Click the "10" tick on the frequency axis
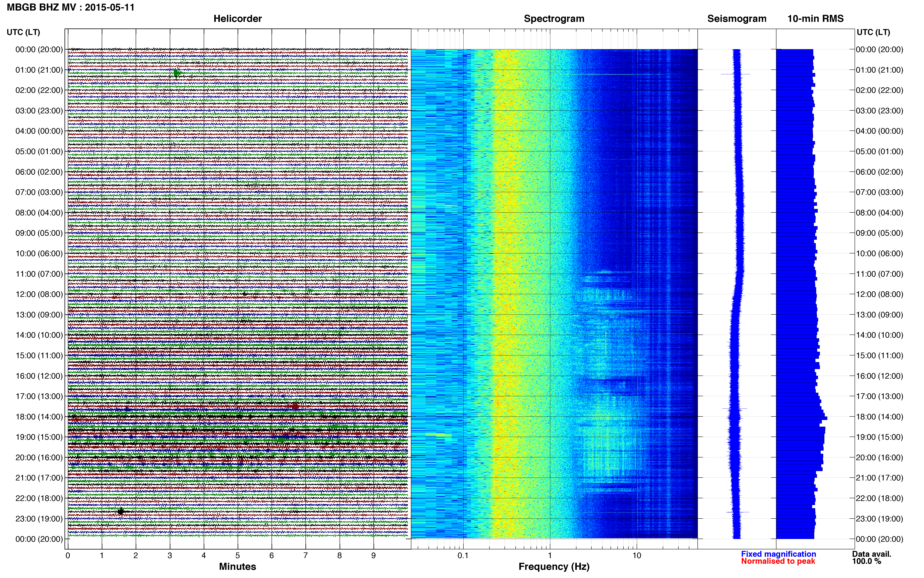The image size is (924, 578). point(637,555)
